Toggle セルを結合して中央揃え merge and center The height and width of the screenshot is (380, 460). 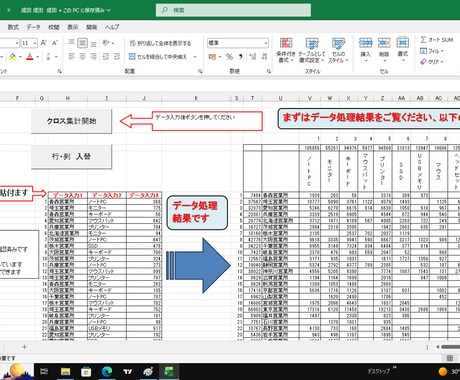158,57
